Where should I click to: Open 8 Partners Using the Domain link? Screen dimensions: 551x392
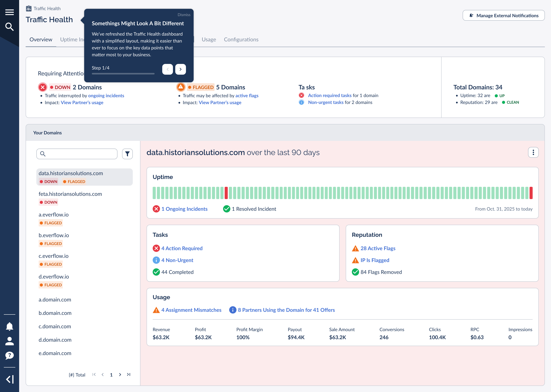286,310
